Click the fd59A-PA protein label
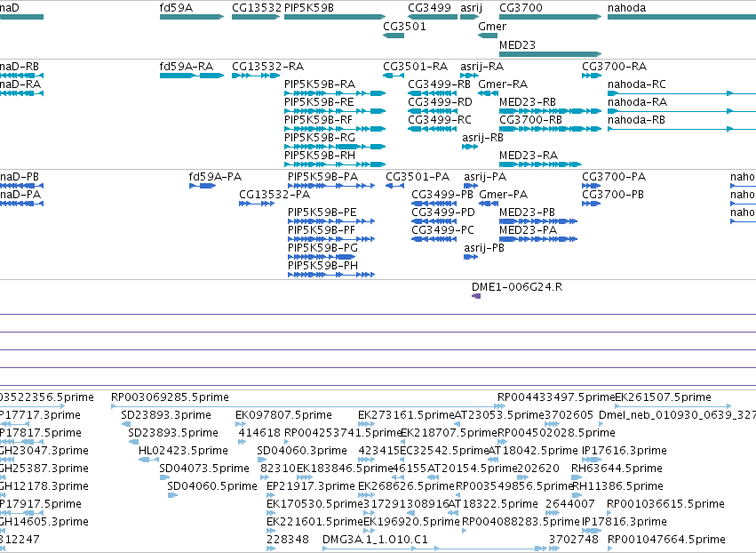Screen dimensions: 756x553 click(215, 177)
